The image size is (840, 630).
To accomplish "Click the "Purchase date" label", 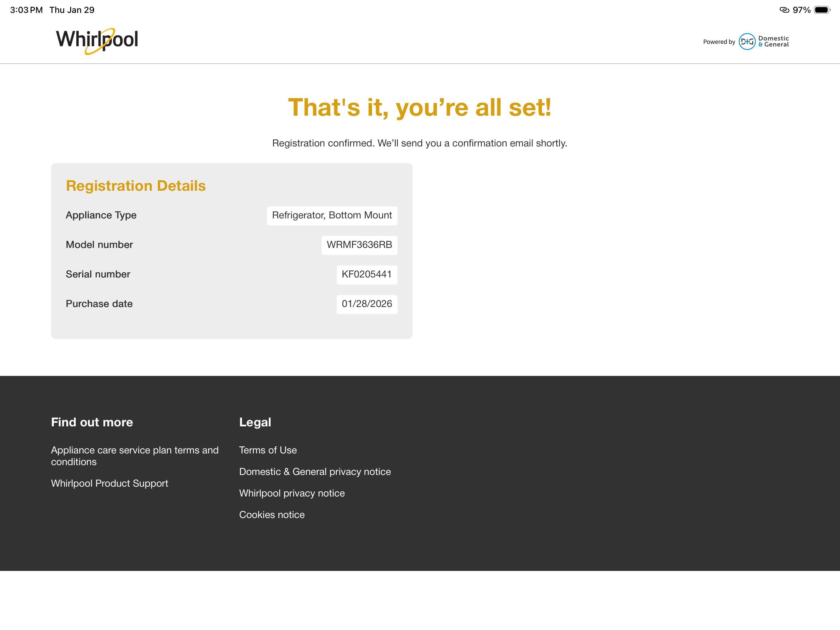I will point(99,304).
